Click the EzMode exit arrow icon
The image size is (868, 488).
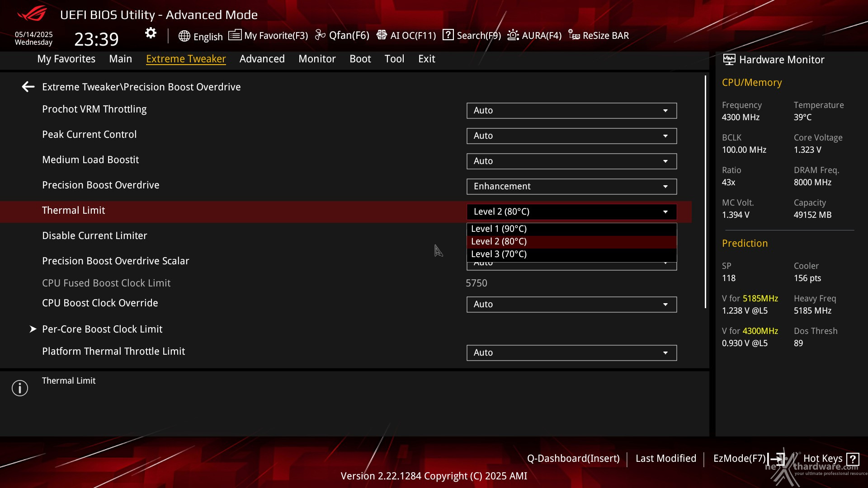click(x=776, y=459)
